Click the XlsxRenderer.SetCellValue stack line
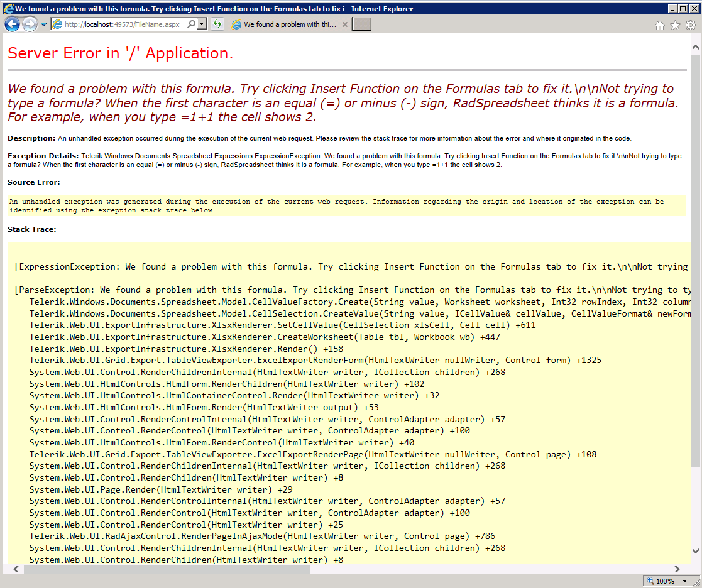The height and width of the screenshot is (588, 702). pyautogui.click(x=283, y=325)
